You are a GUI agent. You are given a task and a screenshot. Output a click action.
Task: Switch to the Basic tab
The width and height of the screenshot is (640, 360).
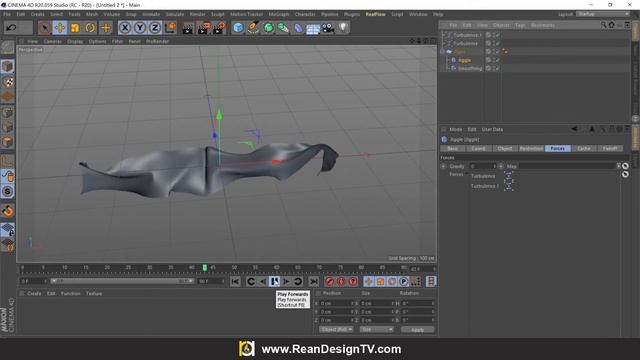[x=453, y=149]
